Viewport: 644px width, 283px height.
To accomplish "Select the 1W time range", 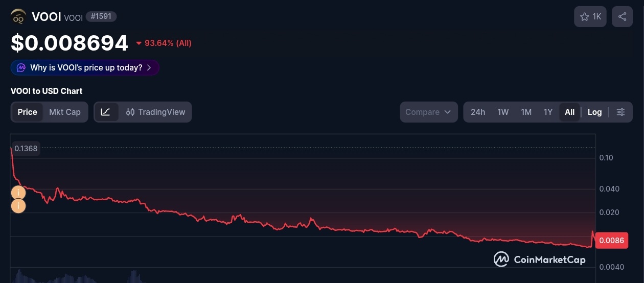I will click(503, 112).
